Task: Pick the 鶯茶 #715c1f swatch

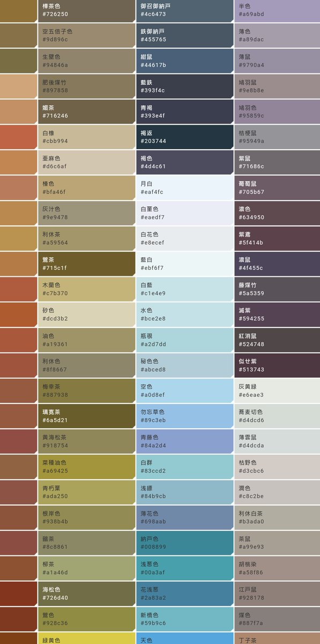Action: (x=86, y=264)
